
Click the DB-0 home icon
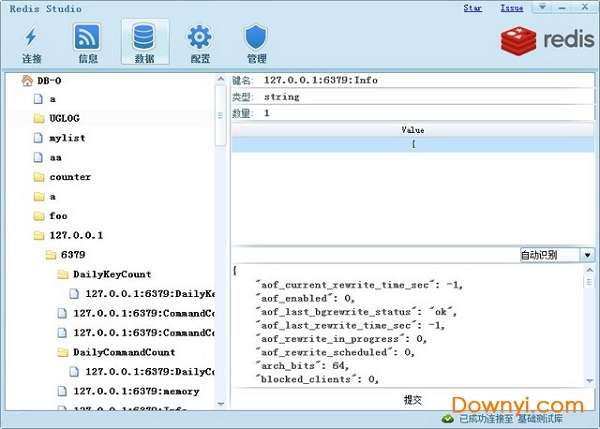tap(27, 81)
